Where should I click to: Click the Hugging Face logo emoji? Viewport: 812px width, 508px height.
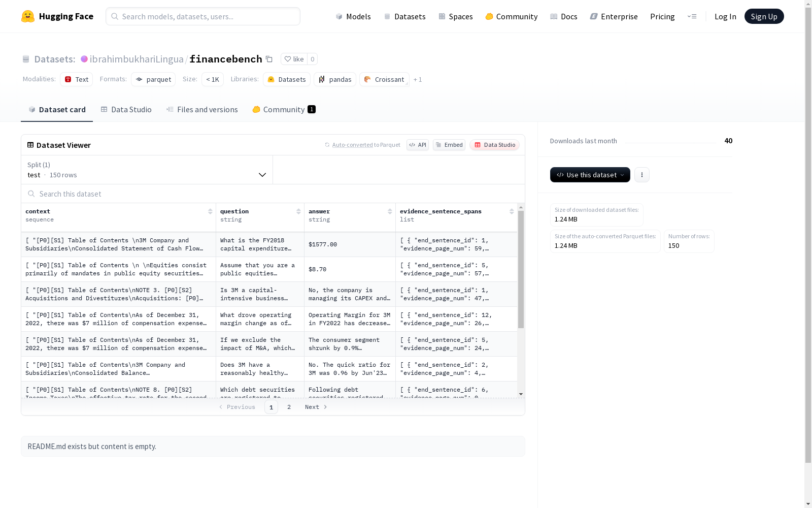(x=28, y=16)
